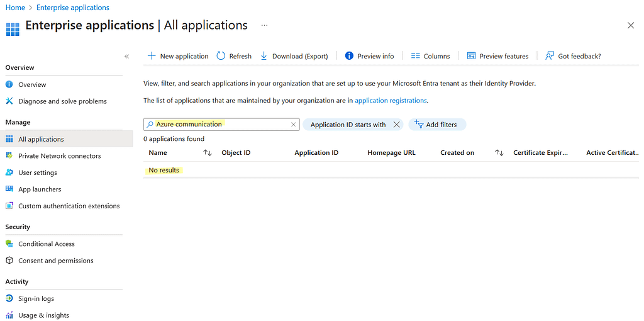The height and width of the screenshot is (321, 644).
Task: Open the application registrations link
Action: 391,101
